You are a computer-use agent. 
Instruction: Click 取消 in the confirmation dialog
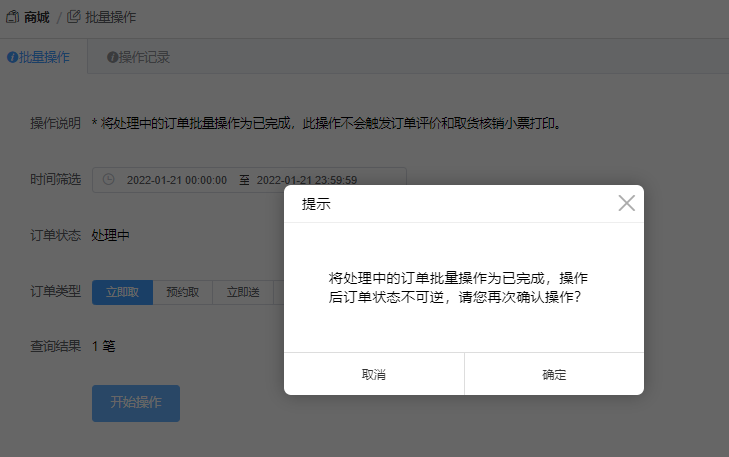tap(374, 374)
